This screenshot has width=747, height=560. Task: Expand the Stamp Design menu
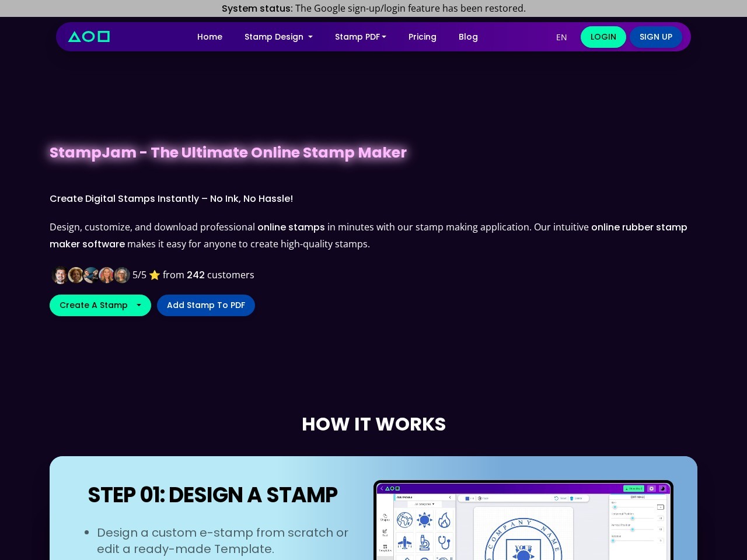278,37
